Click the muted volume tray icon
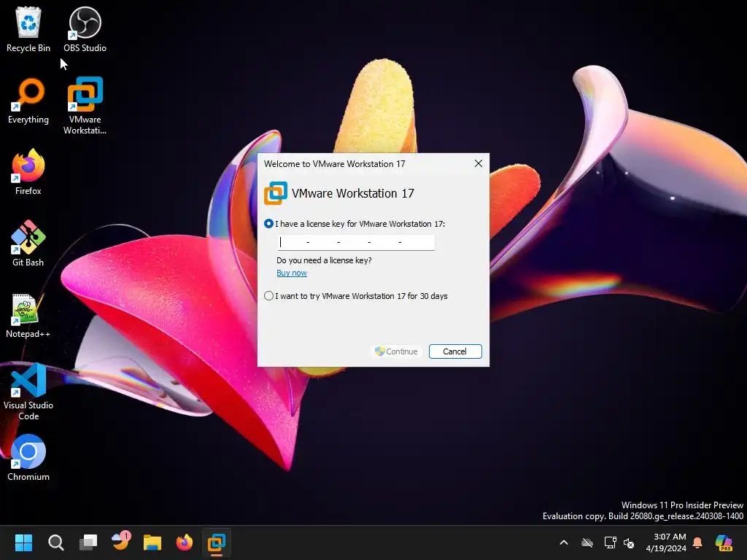The width and height of the screenshot is (747, 560). (x=629, y=542)
